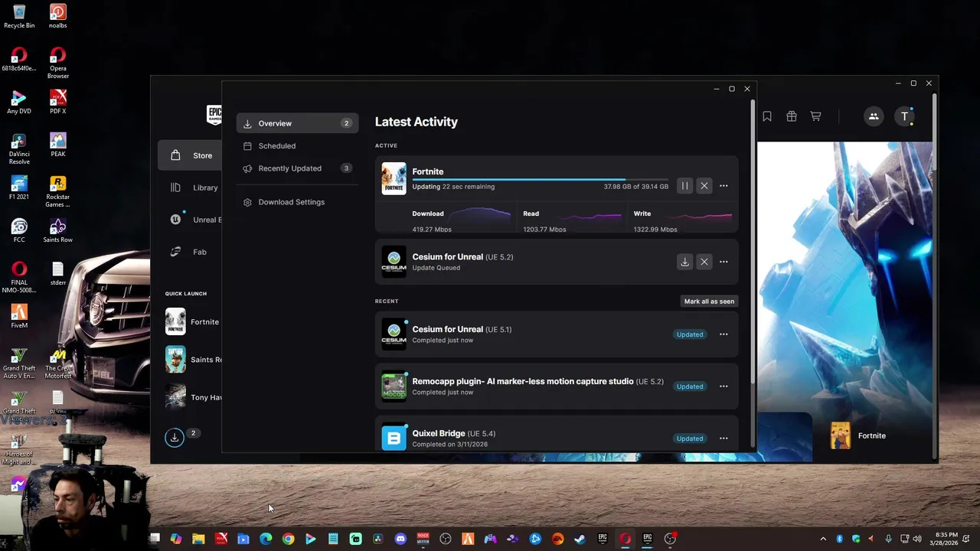980x551 pixels.
Task: Click the Updated badge for Quixel Bridge
Action: tap(690, 439)
